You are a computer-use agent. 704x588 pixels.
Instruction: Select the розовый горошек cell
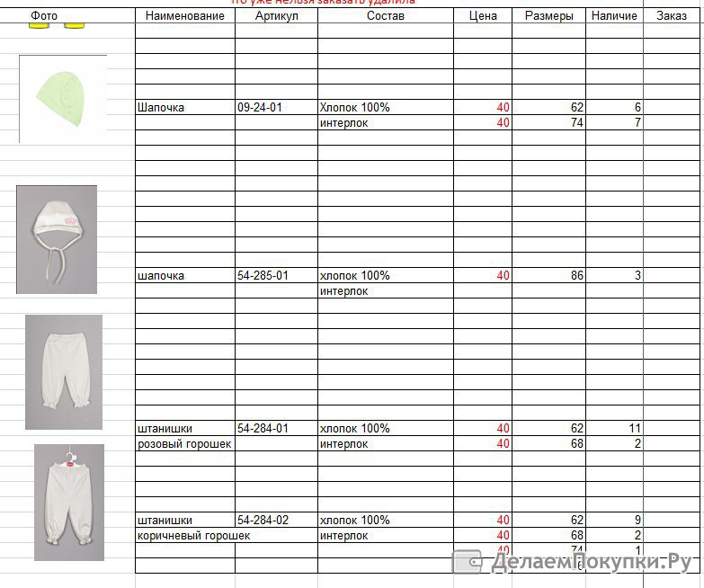(x=185, y=443)
